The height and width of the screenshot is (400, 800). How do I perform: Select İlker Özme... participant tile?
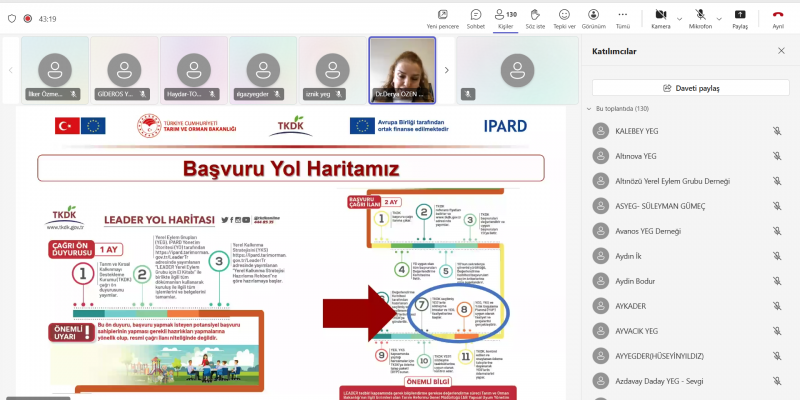pyautogui.click(x=55, y=70)
